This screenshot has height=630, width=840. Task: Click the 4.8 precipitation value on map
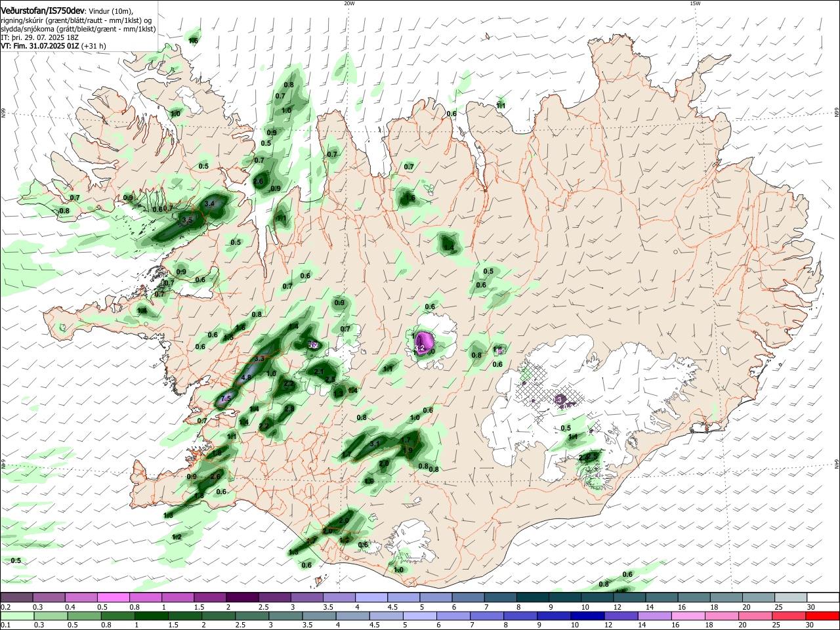(x=246, y=377)
